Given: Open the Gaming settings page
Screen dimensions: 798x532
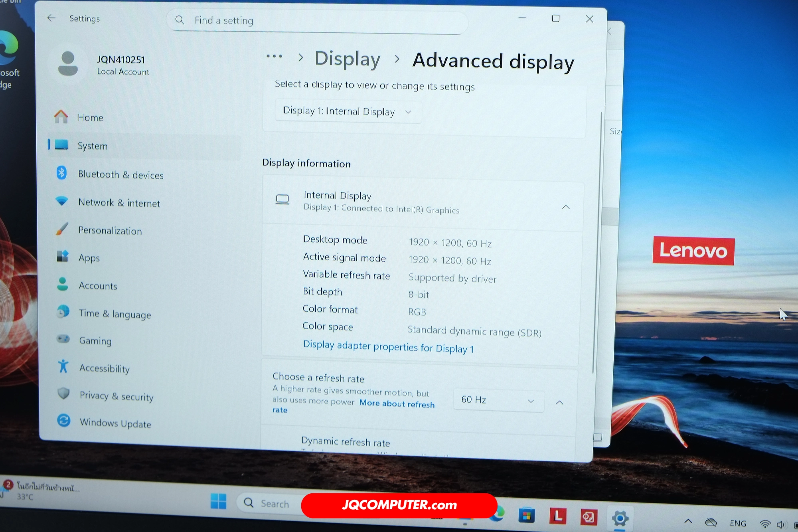Looking at the screenshot, I should [95, 340].
